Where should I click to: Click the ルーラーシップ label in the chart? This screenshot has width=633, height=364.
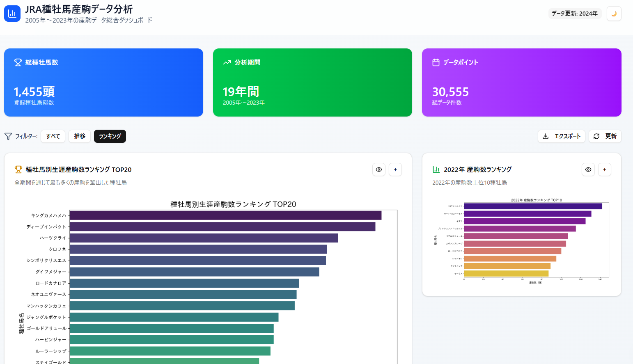pos(51,351)
